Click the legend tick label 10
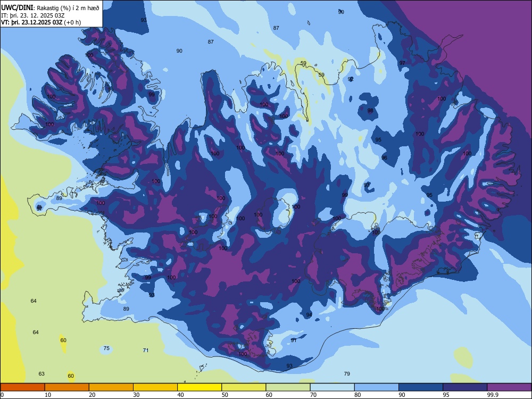This screenshot has height=399, width=532. 48,395
